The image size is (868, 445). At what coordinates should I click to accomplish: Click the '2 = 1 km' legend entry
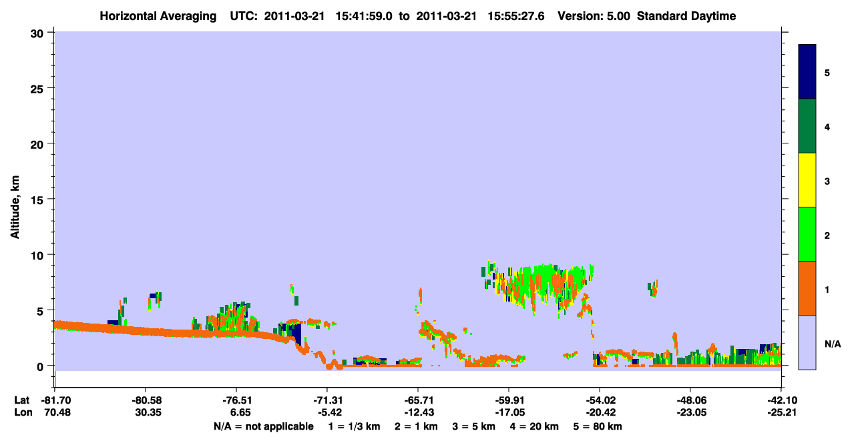pos(417,426)
